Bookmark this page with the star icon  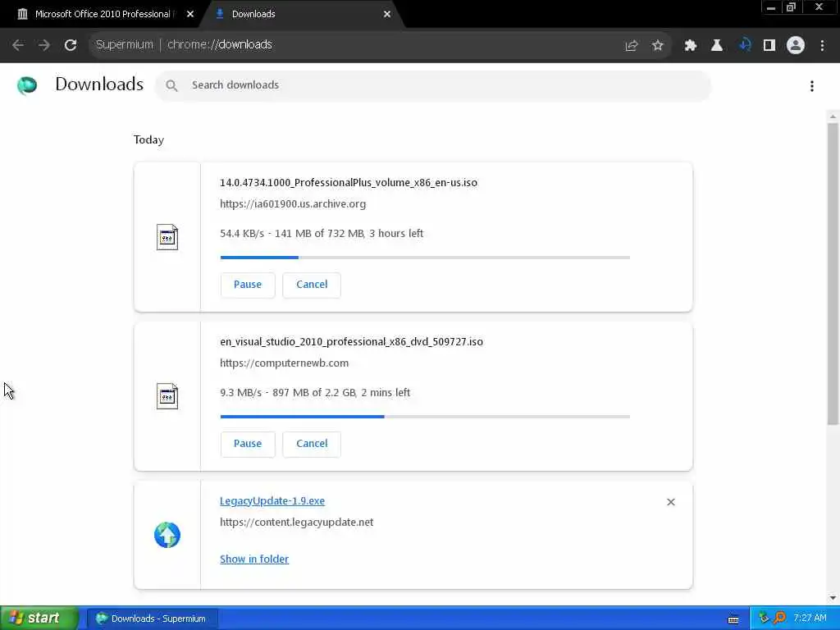pyautogui.click(x=657, y=46)
